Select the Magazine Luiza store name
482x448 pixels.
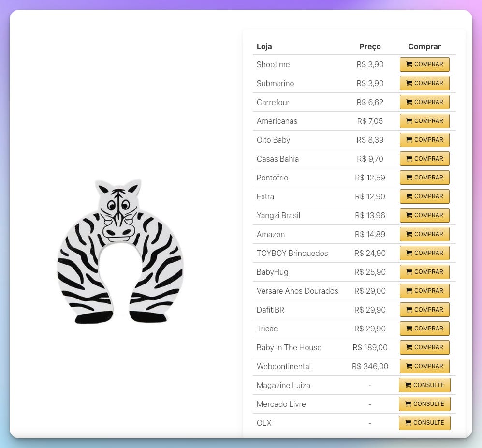coord(283,385)
